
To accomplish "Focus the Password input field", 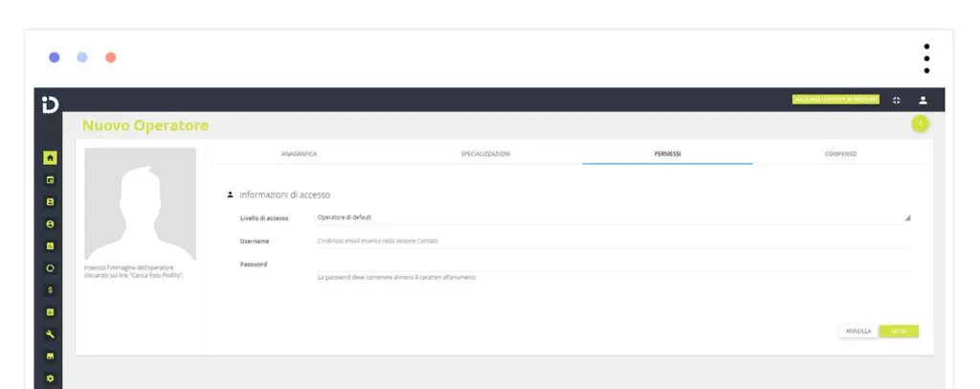I will [613, 264].
